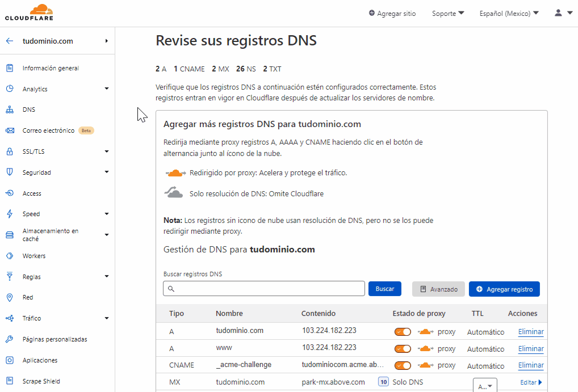Open Páginas personalizadas in sidebar
Viewport: 578px width, 392px height.
(x=55, y=339)
